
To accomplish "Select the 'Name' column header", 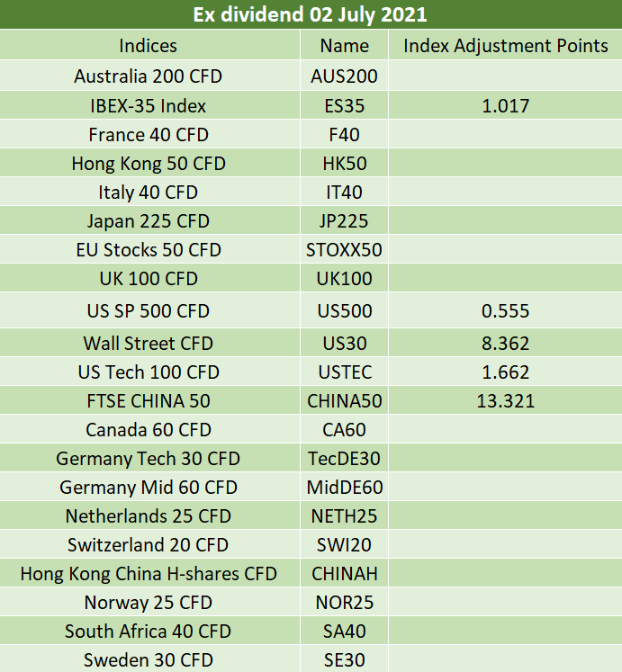I will pyautogui.click(x=345, y=45).
